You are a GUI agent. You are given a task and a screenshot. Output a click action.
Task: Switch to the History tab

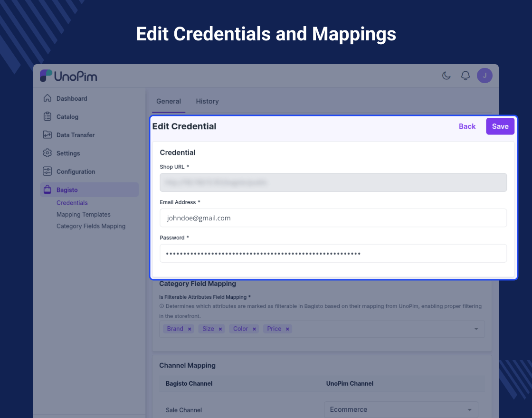[207, 101]
